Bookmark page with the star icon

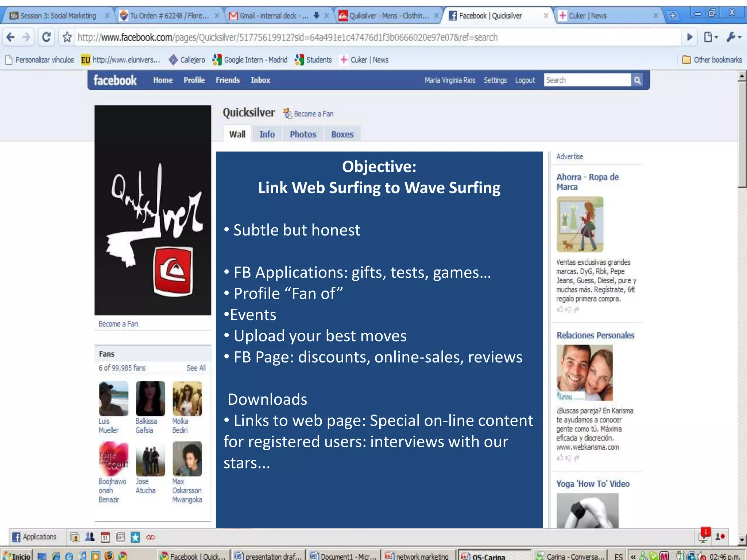pyautogui.click(x=67, y=37)
